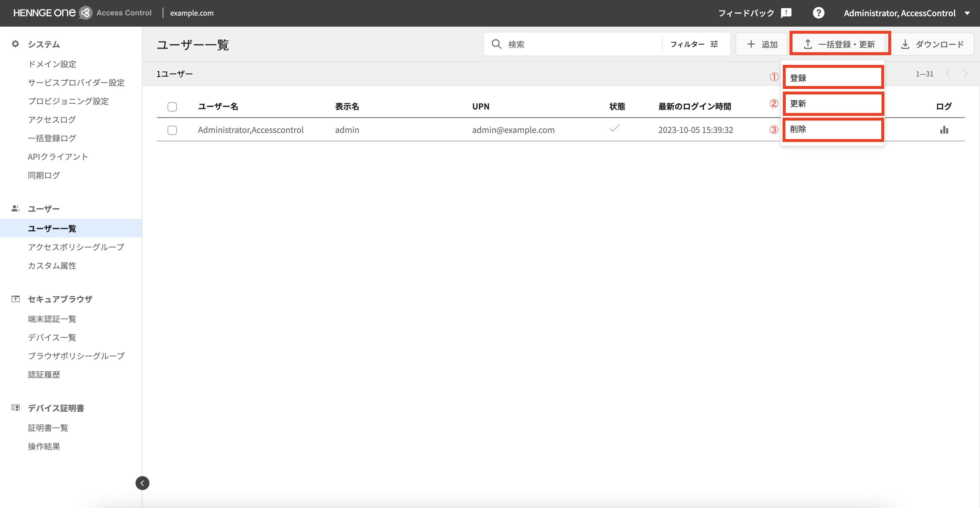Open the フィルター options
The image size is (980, 508).
point(694,44)
